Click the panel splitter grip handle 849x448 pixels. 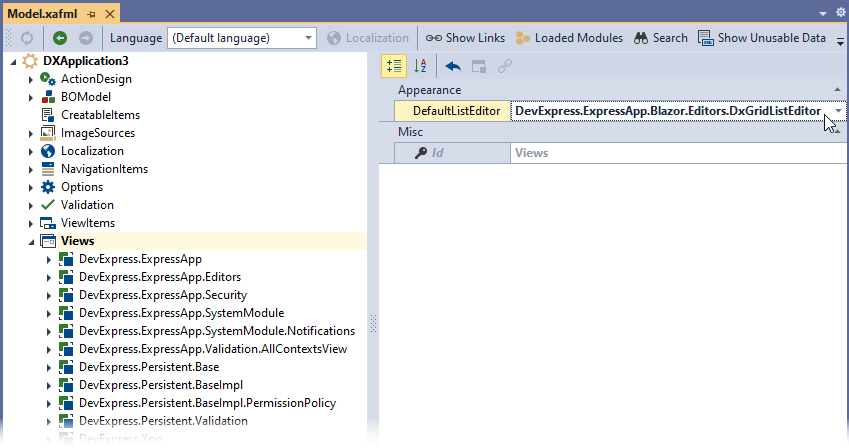(373, 323)
